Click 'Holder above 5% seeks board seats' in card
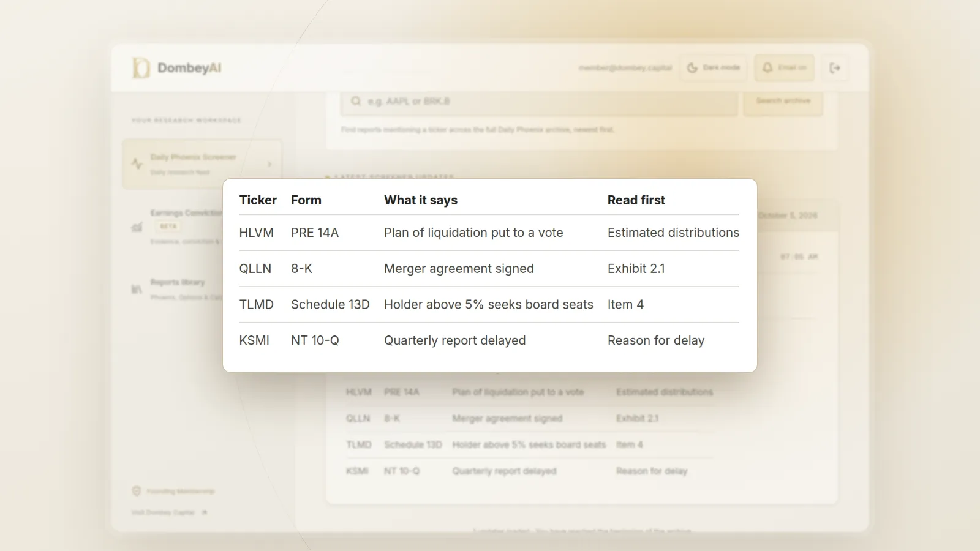 [x=489, y=305]
